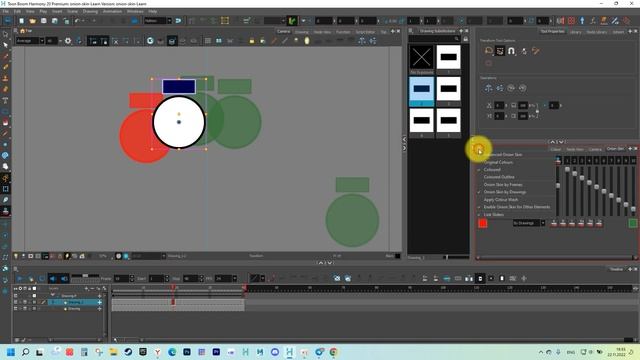Open Steam from the Windows taskbar
Viewport: 640px width, 360px height.
point(128,352)
